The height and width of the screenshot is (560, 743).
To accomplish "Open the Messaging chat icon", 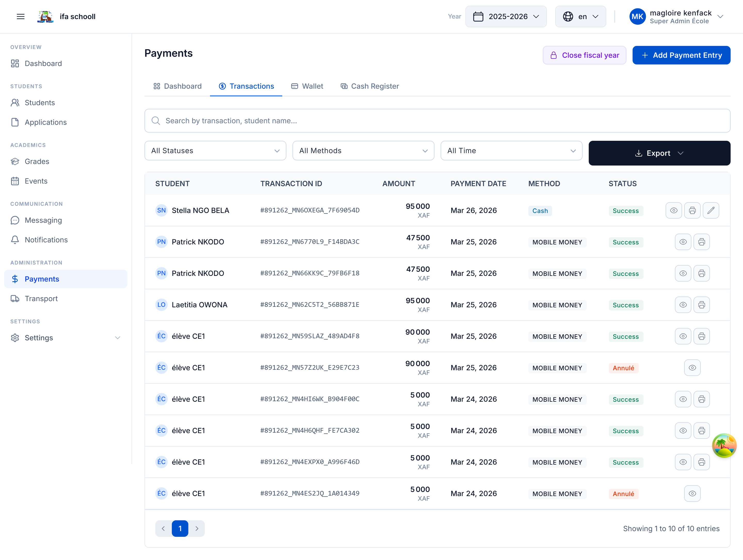I will (x=15, y=220).
